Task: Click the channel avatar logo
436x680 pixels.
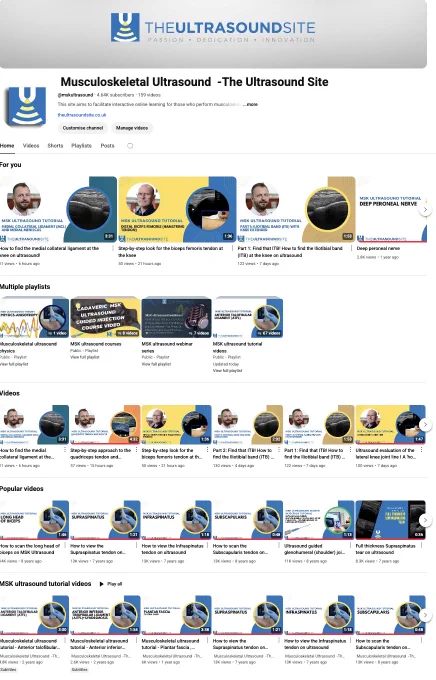Action: 26,106
